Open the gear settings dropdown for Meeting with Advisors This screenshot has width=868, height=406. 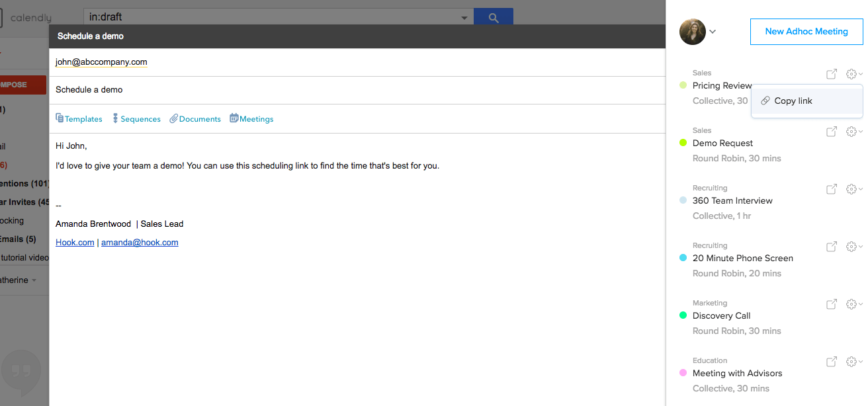851,362
